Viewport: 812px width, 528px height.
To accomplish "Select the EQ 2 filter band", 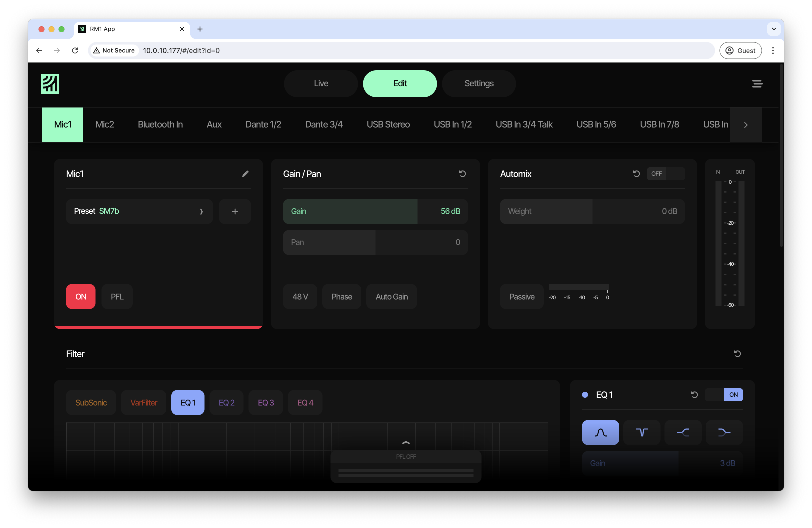I will tap(226, 402).
